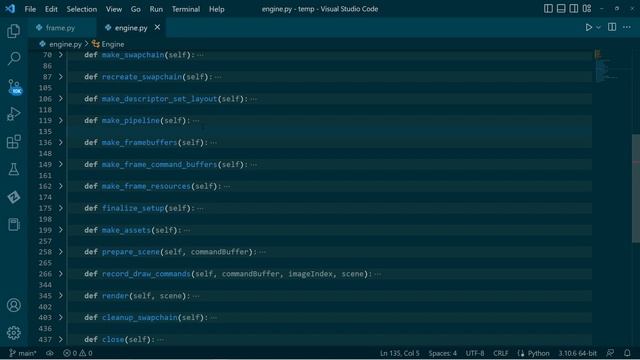640x360 pixels.
Task: Expand the prepare_scene function fold
Action: 61,252
